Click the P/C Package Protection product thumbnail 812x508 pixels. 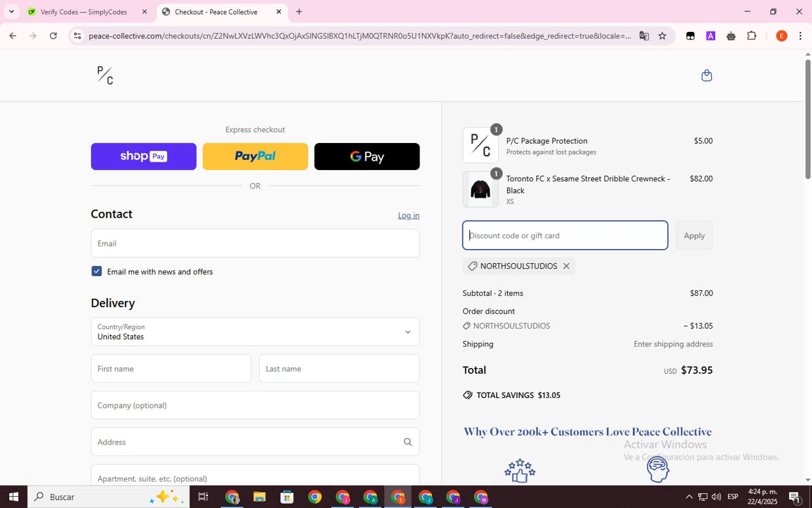pos(480,145)
